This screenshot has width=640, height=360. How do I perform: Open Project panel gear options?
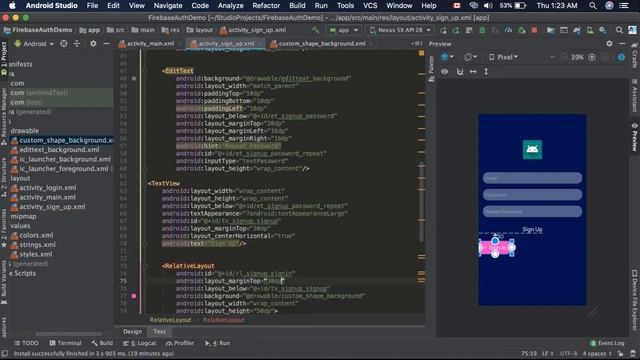tap(93, 44)
